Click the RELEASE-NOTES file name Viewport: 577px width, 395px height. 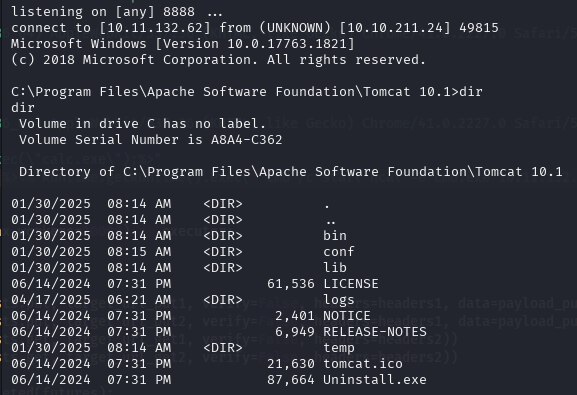(x=375, y=332)
